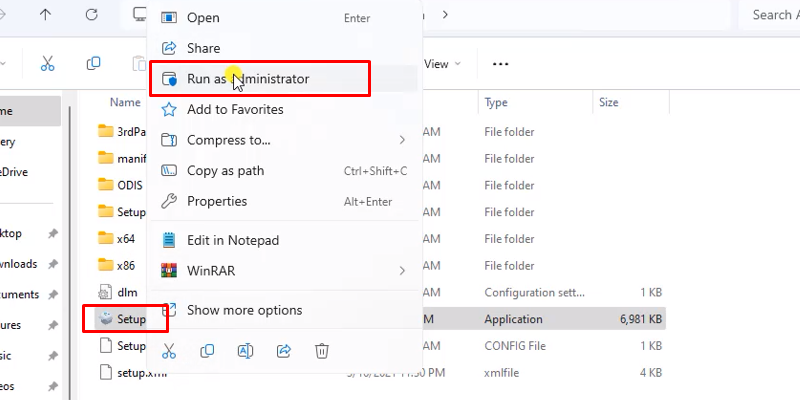The image size is (800, 400).
Task: Click the Share icon in context menu bottom row
Action: coord(283,350)
